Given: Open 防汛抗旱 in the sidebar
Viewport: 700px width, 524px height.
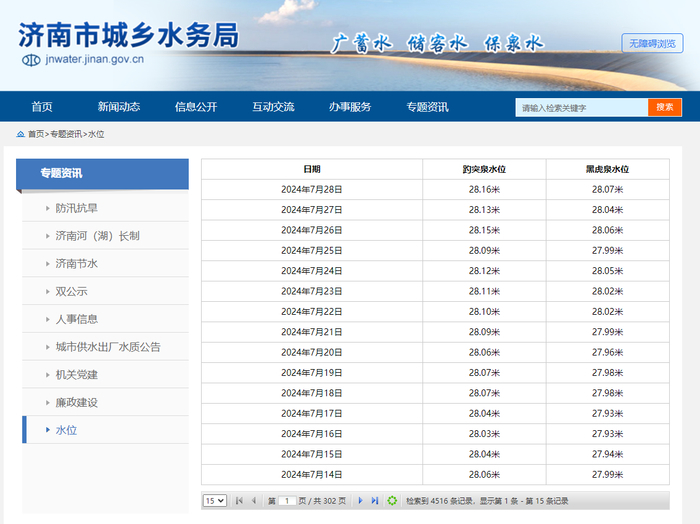Looking at the screenshot, I should pyautogui.click(x=77, y=208).
